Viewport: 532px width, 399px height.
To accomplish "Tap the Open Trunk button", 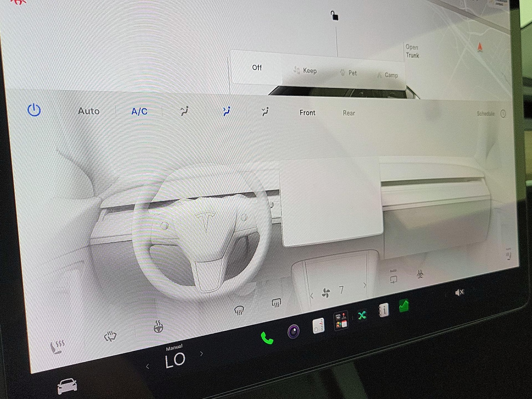I will 412,51.
